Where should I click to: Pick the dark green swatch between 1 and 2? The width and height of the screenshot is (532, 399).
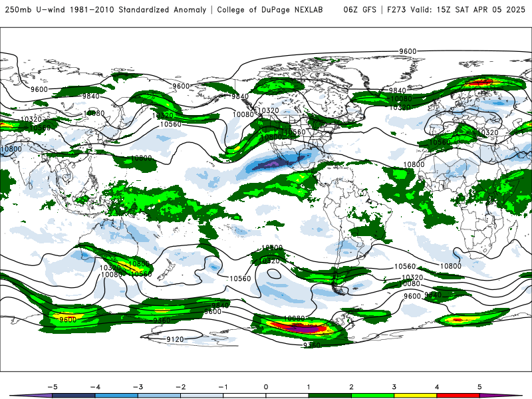click(330, 396)
